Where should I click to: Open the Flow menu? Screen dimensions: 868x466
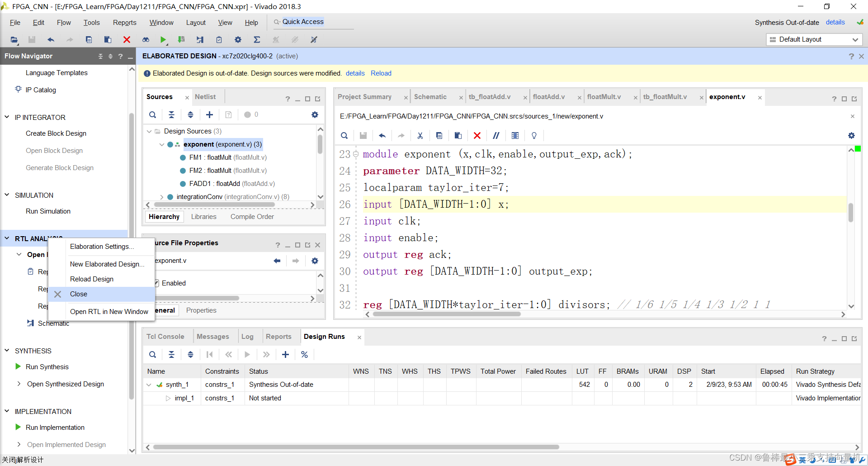64,23
